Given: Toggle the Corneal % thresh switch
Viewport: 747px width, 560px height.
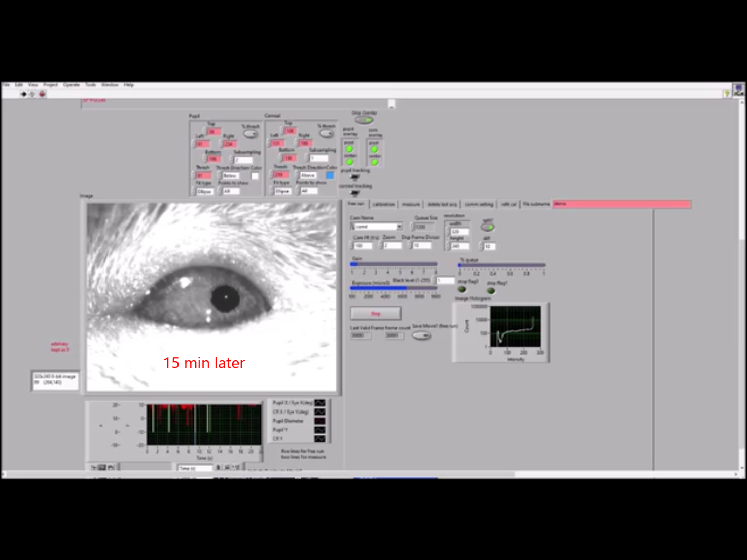Looking at the screenshot, I should coord(327,133).
